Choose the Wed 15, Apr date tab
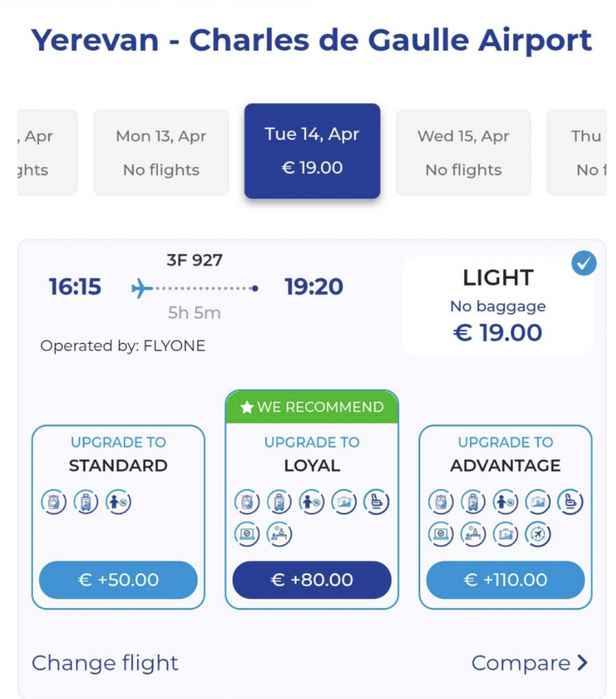Image resolution: width=616 pixels, height=699 pixels. pos(463,152)
